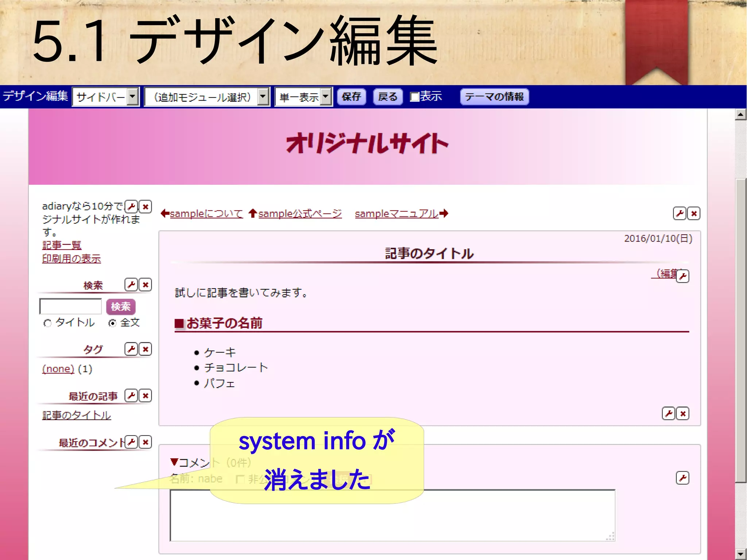Click the ケーキ list item
This screenshot has height=560, width=747.
220,352
